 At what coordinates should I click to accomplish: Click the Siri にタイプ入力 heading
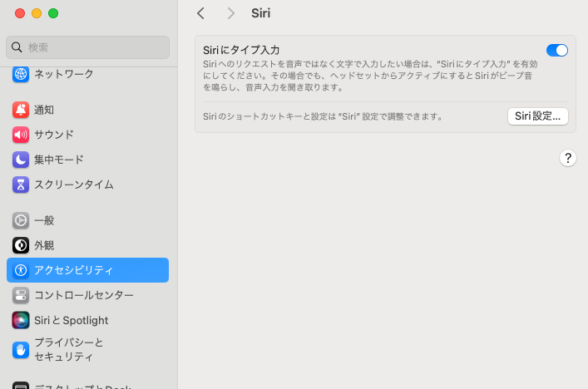pyautogui.click(x=241, y=50)
